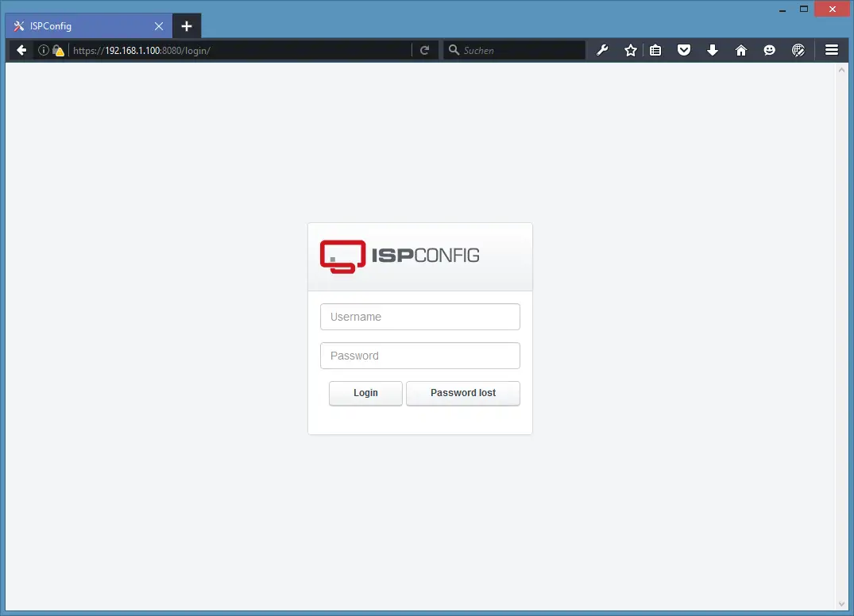Click the smiley face toolbar icon

pos(769,50)
